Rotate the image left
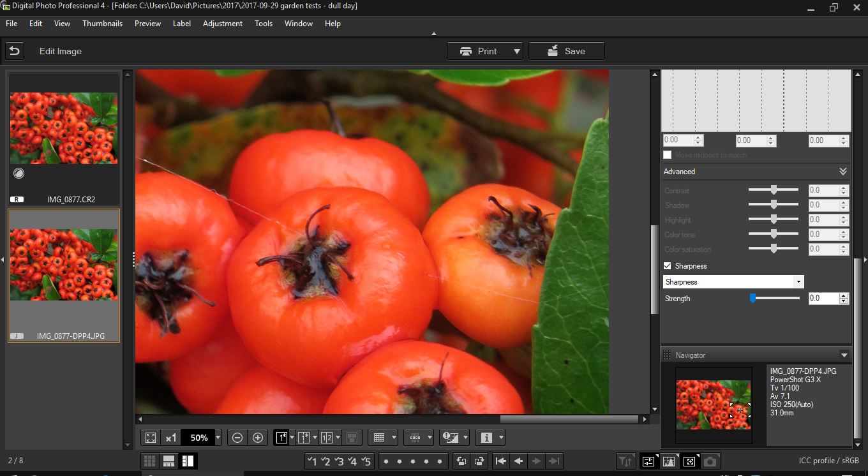 (x=460, y=461)
